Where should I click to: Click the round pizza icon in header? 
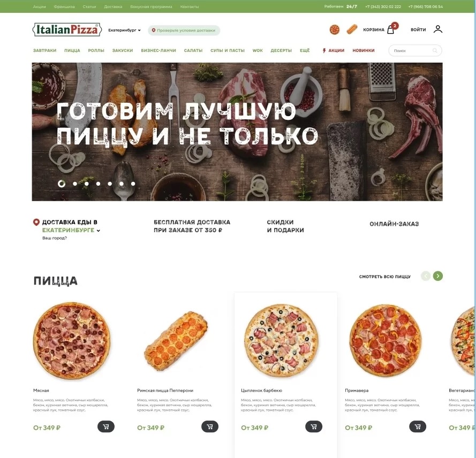point(334,30)
